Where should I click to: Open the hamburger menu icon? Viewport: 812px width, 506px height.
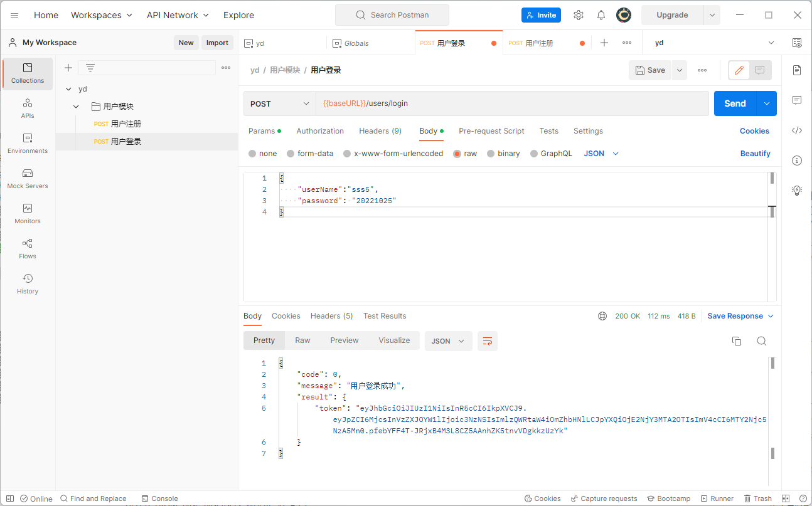pos(14,15)
